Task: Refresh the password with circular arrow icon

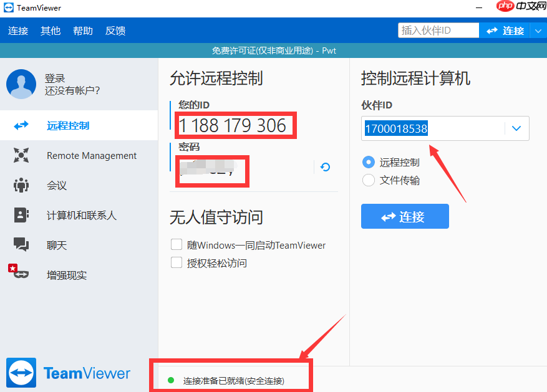Action: coord(325,167)
